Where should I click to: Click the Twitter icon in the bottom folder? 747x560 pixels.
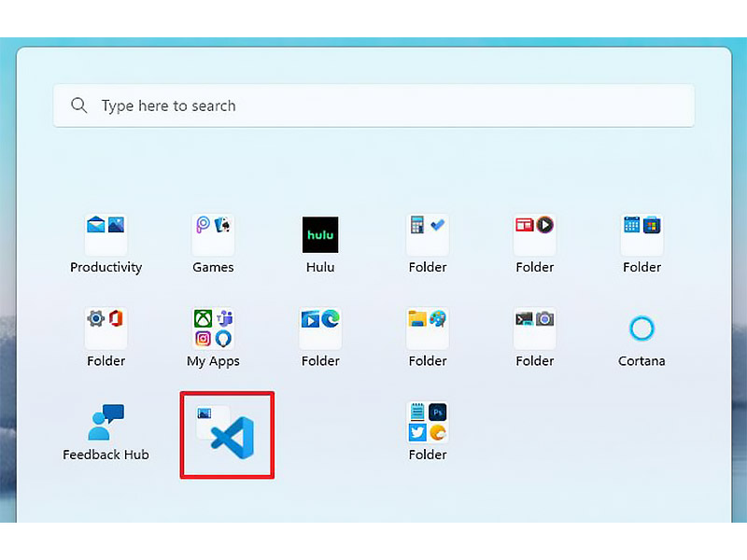pos(417,432)
